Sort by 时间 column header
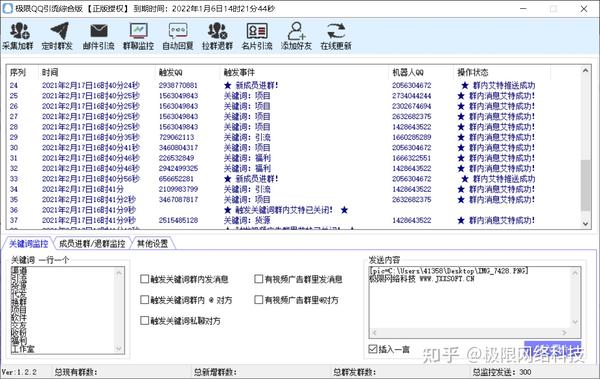The width and height of the screenshot is (600, 379). point(97,72)
